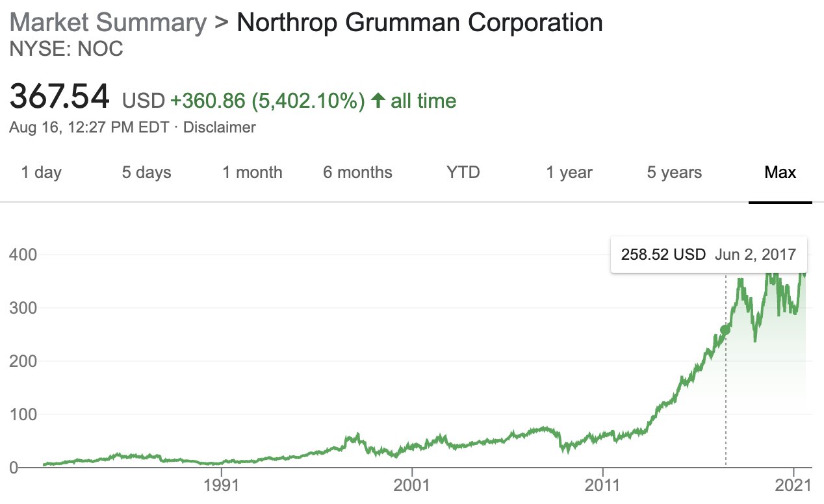
Task: Click the Northrop Grumman Corporation title
Action: [420, 23]
